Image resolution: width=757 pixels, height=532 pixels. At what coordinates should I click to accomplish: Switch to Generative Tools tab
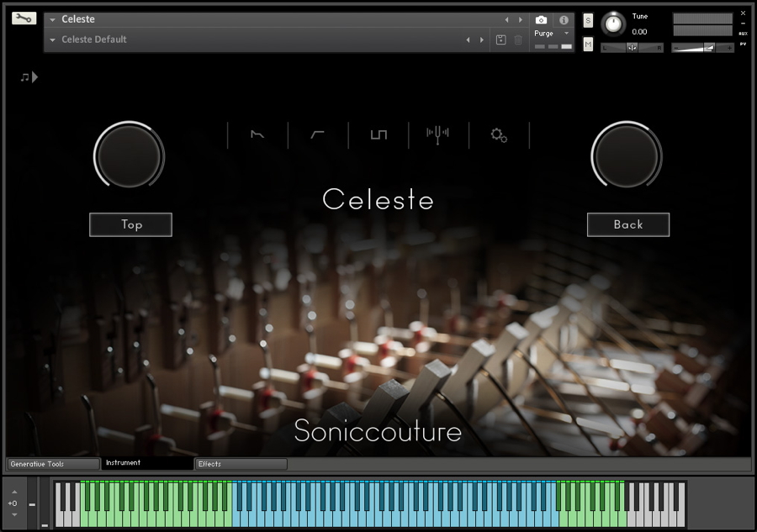54,464
